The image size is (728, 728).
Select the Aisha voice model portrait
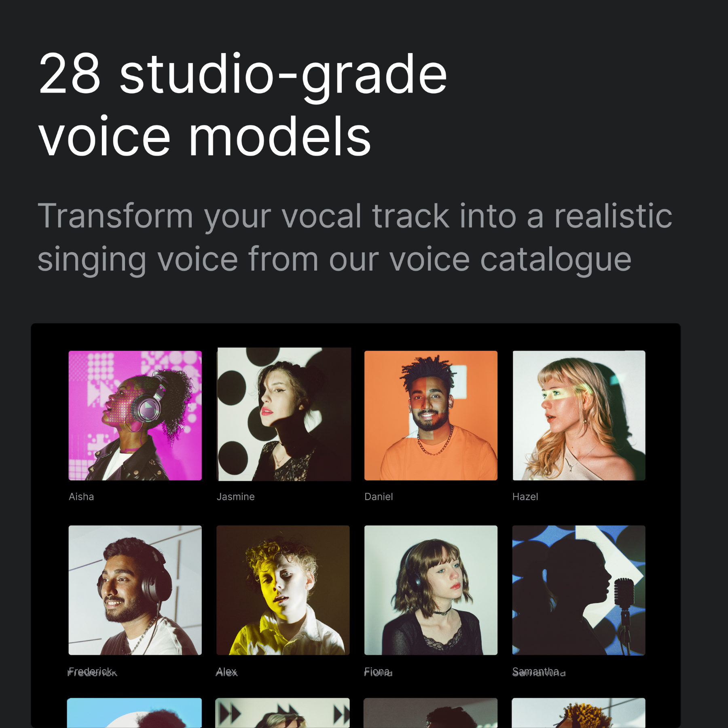135,415
